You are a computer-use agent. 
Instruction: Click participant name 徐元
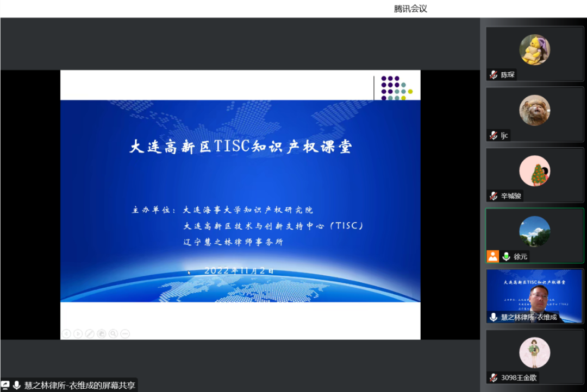click(x=520, y=257)
